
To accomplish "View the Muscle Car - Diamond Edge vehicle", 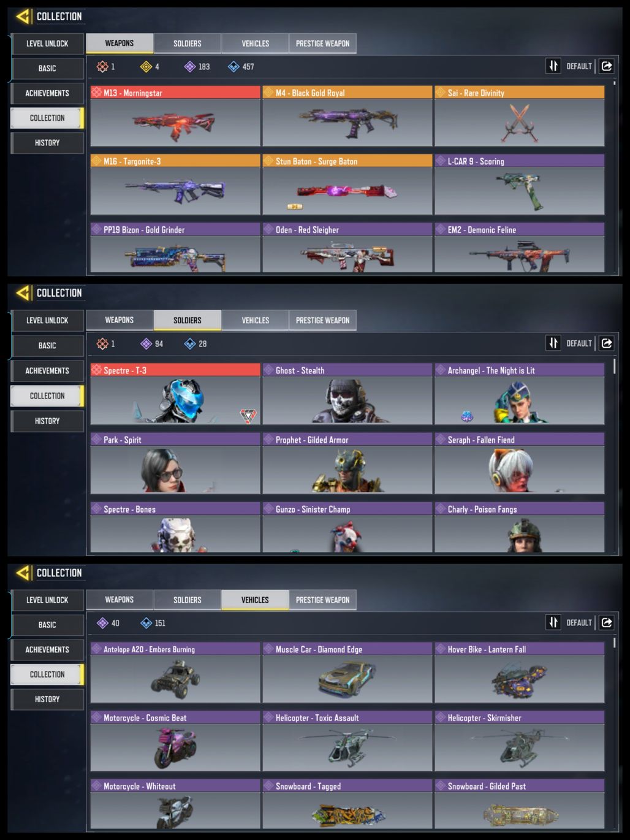I will (x=347, y=673).
